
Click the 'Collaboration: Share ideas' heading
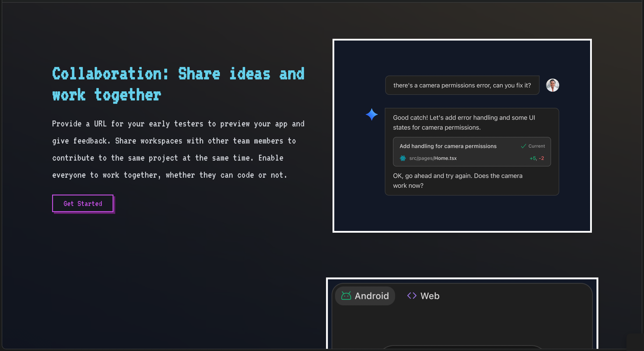point(178,84)
